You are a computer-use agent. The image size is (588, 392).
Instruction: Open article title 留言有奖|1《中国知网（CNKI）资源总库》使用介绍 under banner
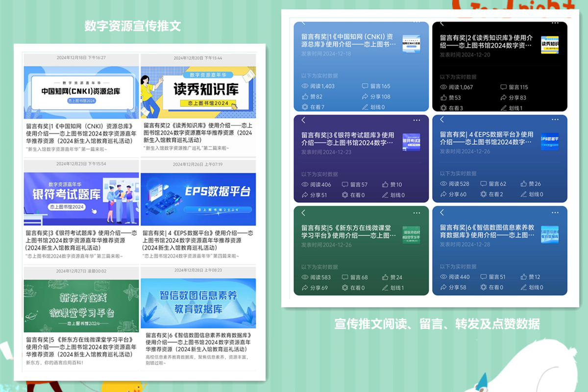[81, 133]
